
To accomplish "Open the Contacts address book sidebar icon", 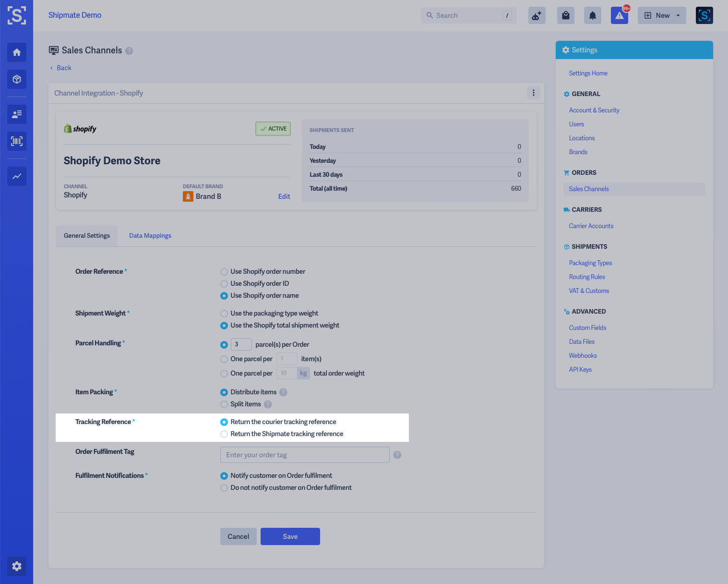I will 16,114.
